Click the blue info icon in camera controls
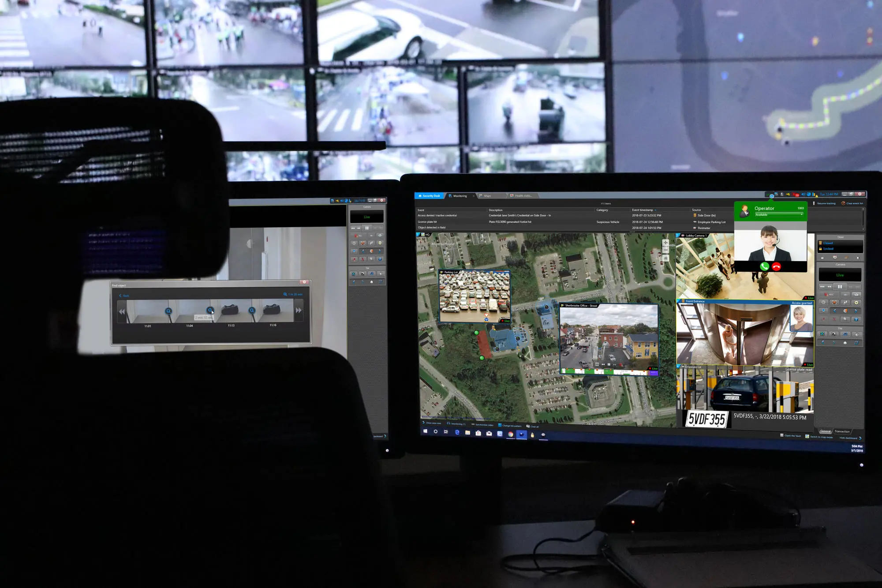 (856, 319)
